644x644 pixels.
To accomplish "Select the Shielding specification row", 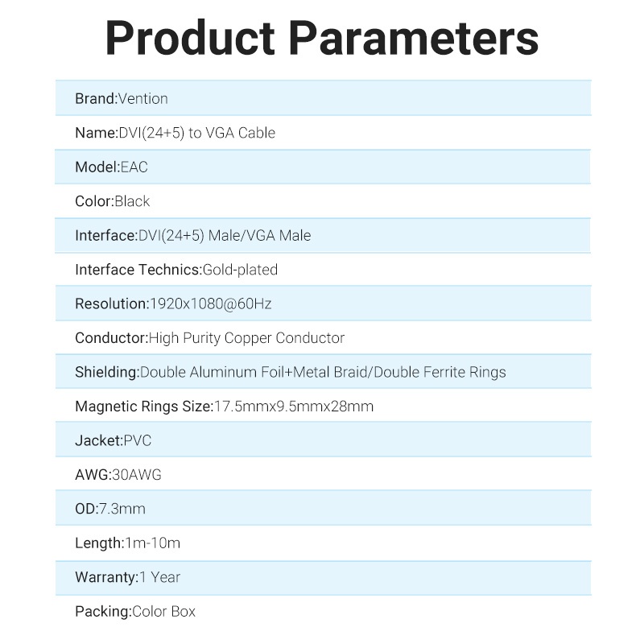I will [322, 372].
